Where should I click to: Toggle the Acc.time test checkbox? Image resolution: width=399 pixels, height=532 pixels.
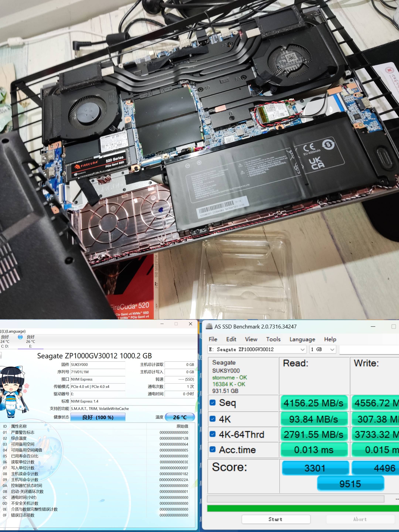(x=213, y=449)
